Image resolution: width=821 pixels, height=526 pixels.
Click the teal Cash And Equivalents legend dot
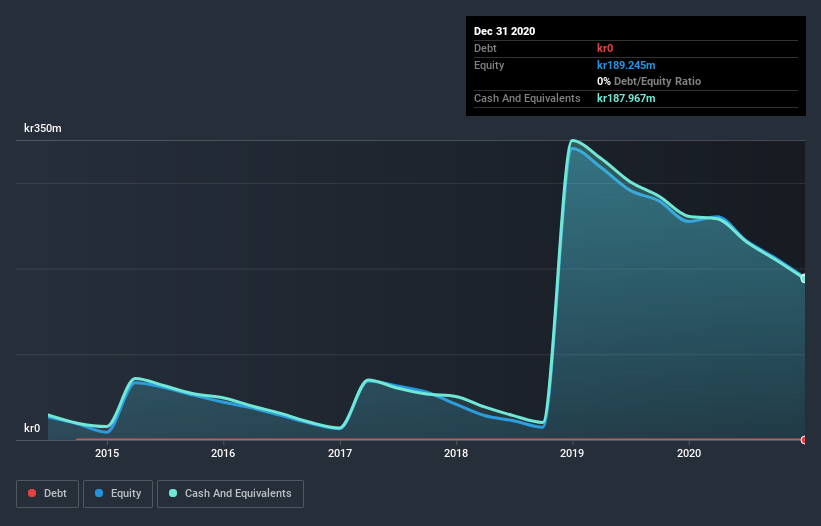(x=173, y=493)
